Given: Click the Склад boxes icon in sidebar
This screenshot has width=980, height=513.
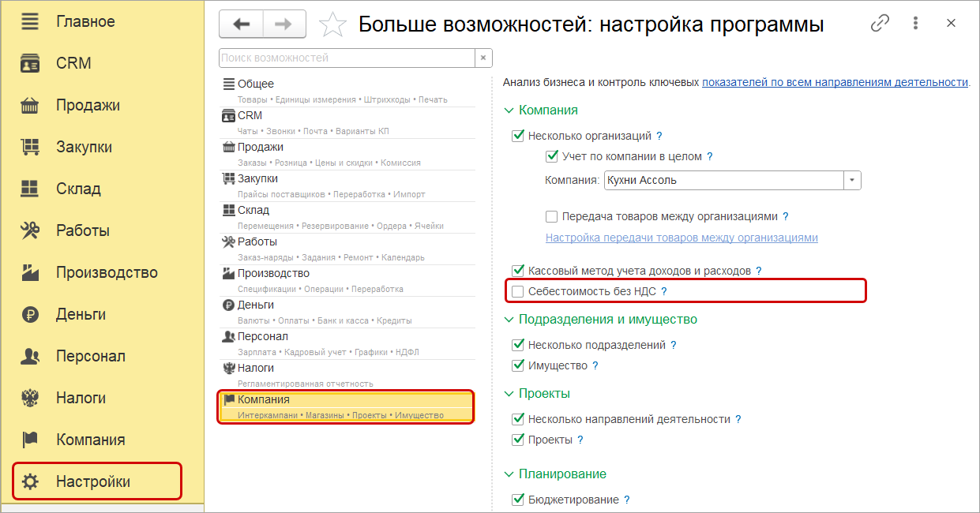Looking at the screenshot, I should tap(30, 189).
